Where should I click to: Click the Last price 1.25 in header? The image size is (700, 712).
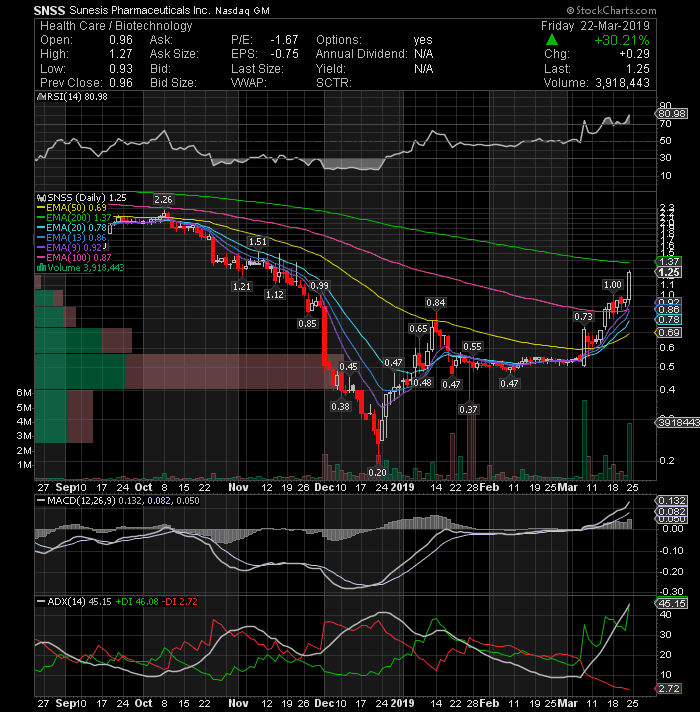tap(638, 69)
